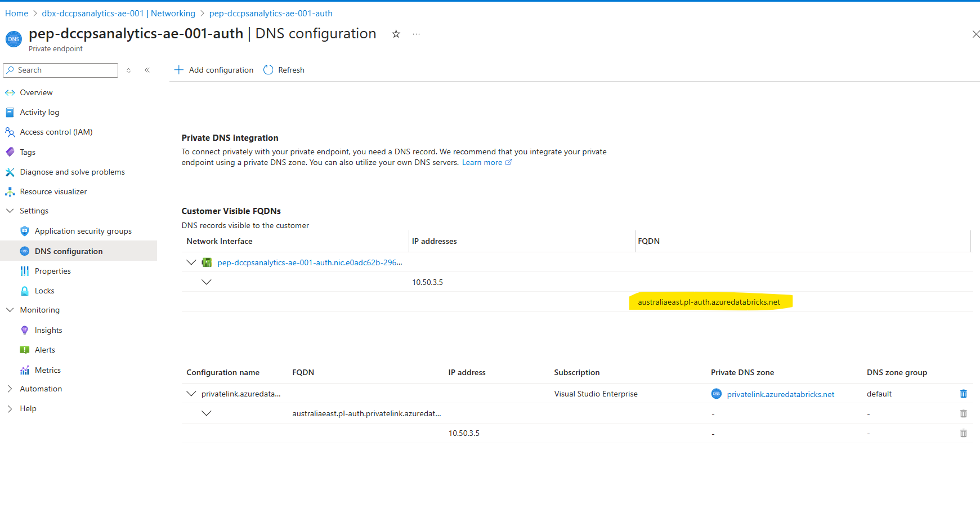Collapse the network interface row
Image resolution: width=980 pixels, height=508 pixels.
(191, 262)
